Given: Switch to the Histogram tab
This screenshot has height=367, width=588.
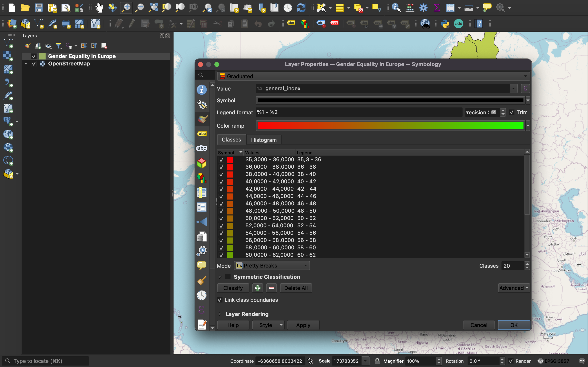Looking at the screenshot, I should [264, 140].
